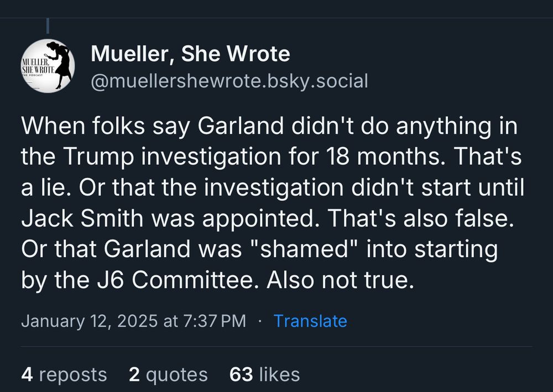Click the phrase "18 months" in post

pyautogui.click(x=383, y=156)
